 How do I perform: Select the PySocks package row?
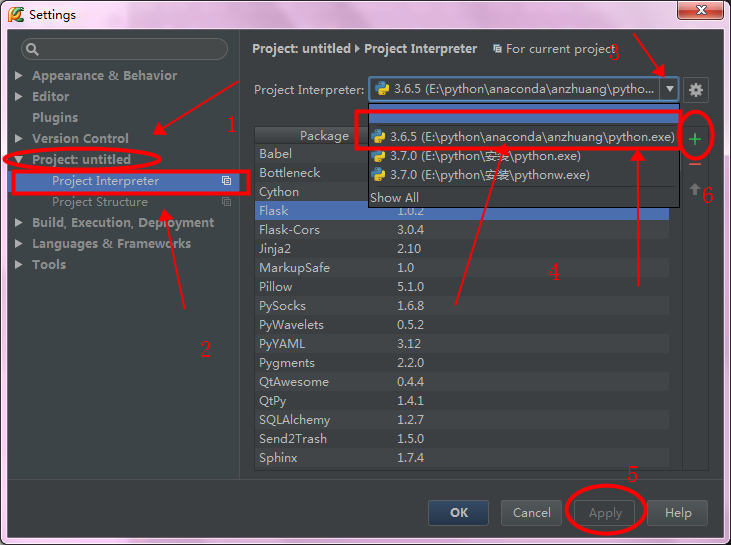pyautogui.click(x=462, y=306)
